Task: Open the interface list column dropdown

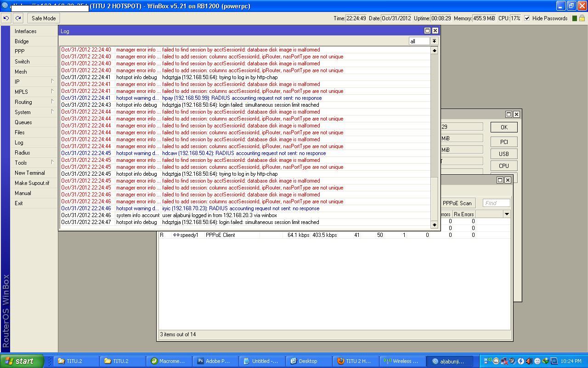Action: pyautogui.click(x=507, y=214)
